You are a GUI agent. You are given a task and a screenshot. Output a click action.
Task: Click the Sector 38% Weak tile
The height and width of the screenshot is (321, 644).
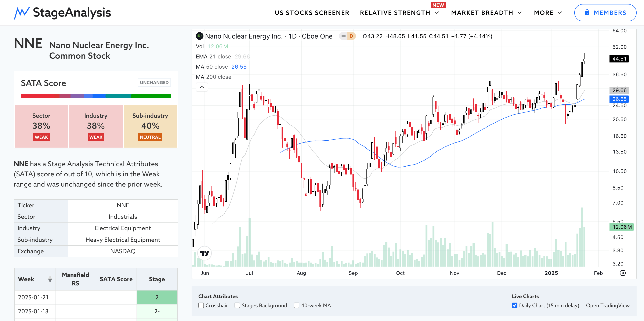coord(41,126)
